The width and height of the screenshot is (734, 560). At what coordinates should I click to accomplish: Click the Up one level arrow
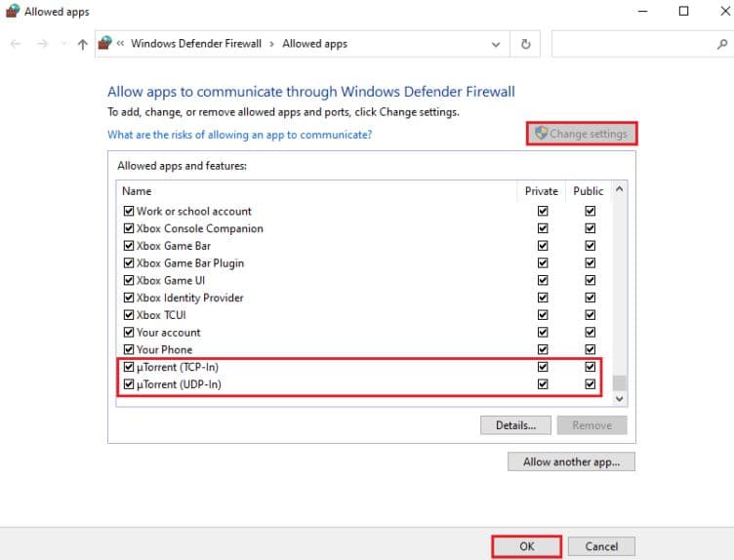click(x=82, y=44)
